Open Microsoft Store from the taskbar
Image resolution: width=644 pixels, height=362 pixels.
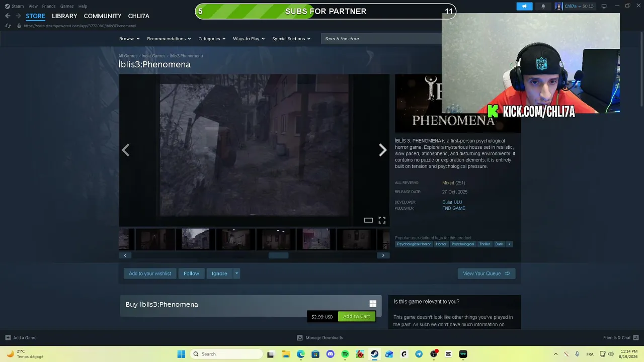pyautogui.click(x=315, y=354)
